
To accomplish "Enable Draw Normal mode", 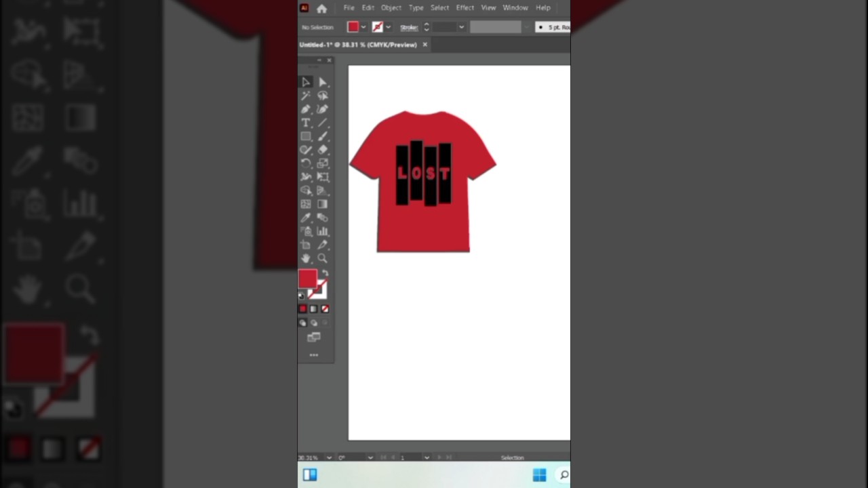I will click(x=303, y=323).
